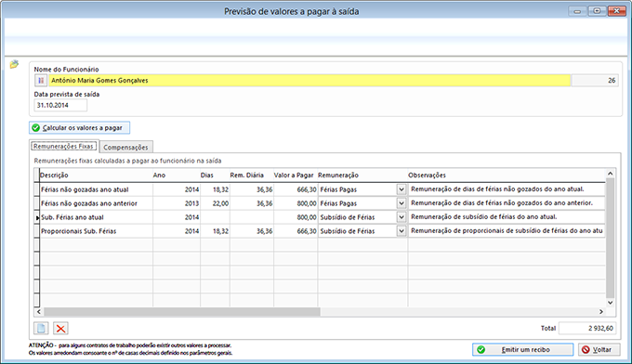632x364 pixels.
Task: Click the red X delete row icon
Action: 60,328
